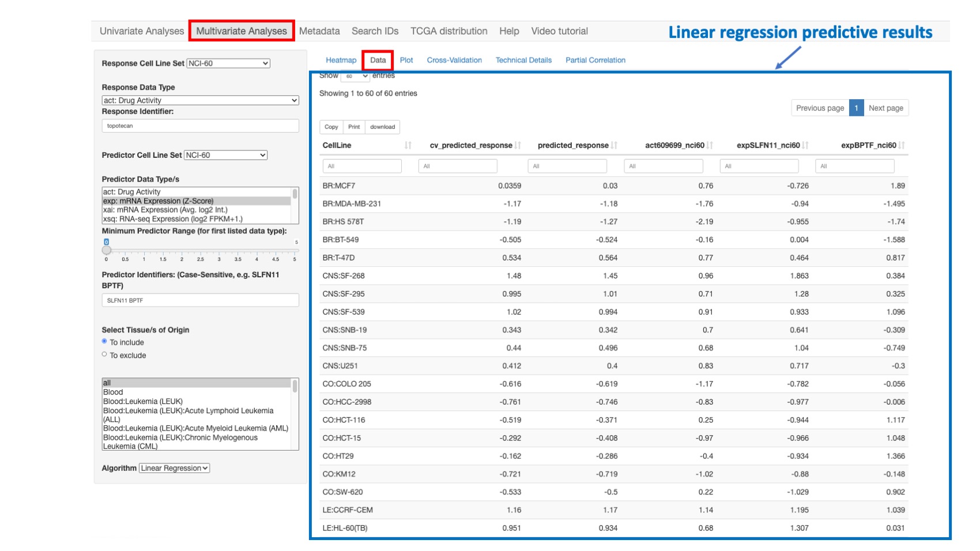Open the Algorithm dropdown
This screenshot has height=551, width=980.
pyautogui.click(x=173, y=468)
